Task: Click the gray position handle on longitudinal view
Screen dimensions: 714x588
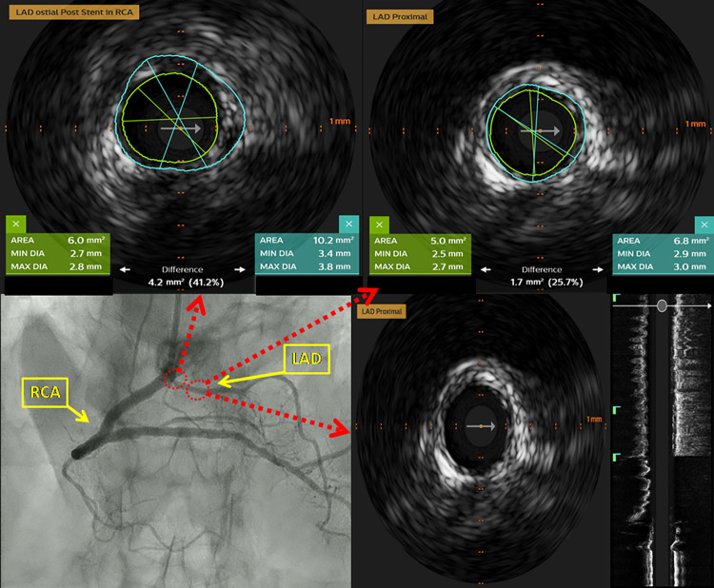Action: pos(662,305)
